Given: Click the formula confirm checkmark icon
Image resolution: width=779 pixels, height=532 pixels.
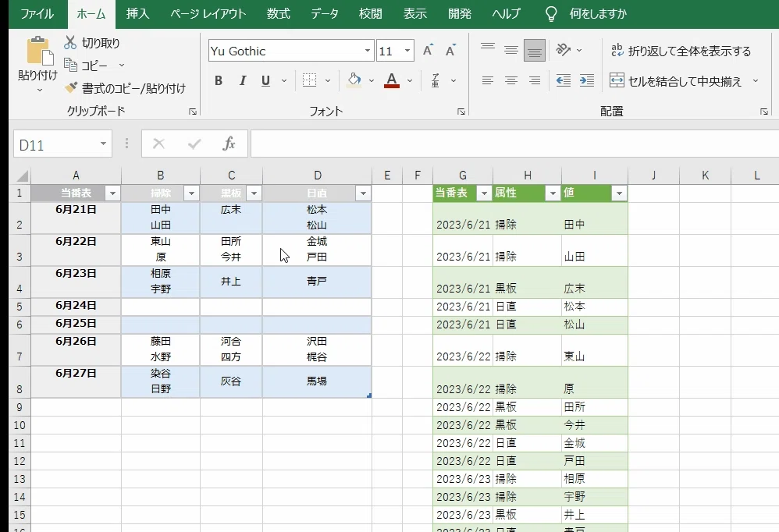Looking at the screenshot, I should coord(194,144).
